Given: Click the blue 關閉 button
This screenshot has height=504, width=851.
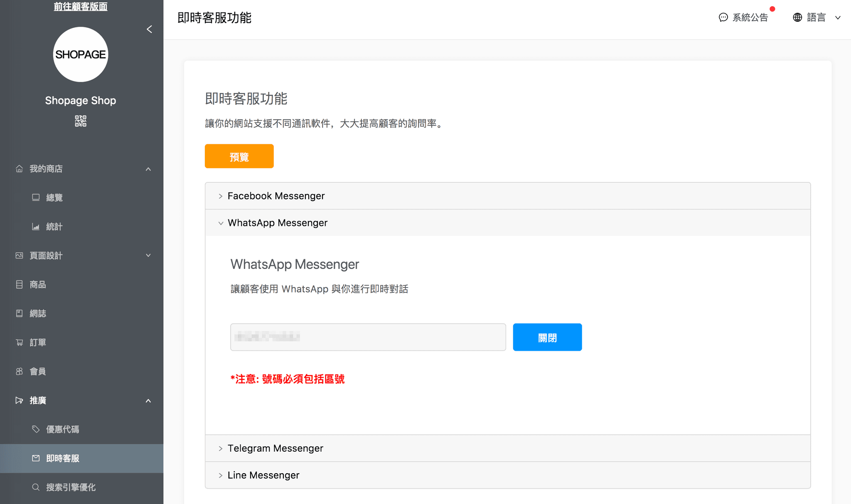Looking at the screenshot, I should click(547, 337).
